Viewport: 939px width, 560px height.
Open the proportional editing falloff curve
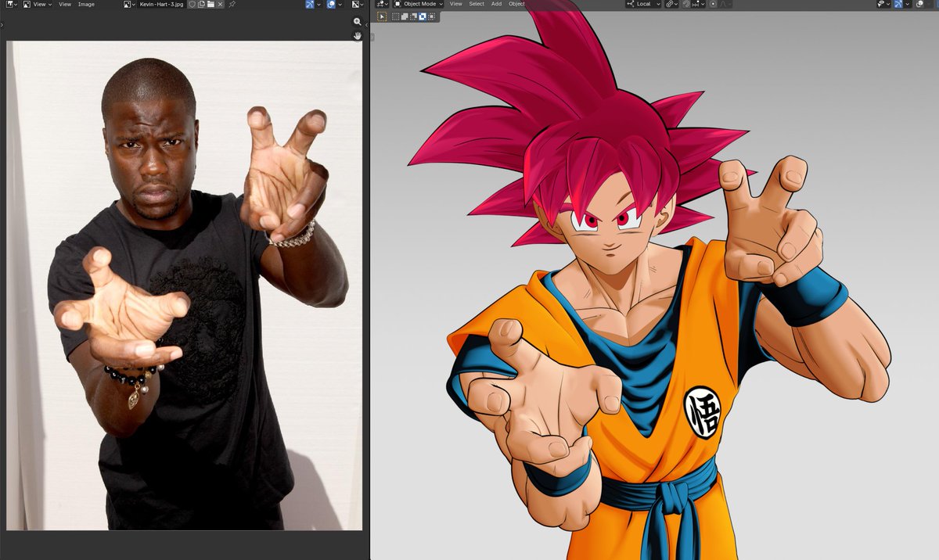[x=725, y=4]
